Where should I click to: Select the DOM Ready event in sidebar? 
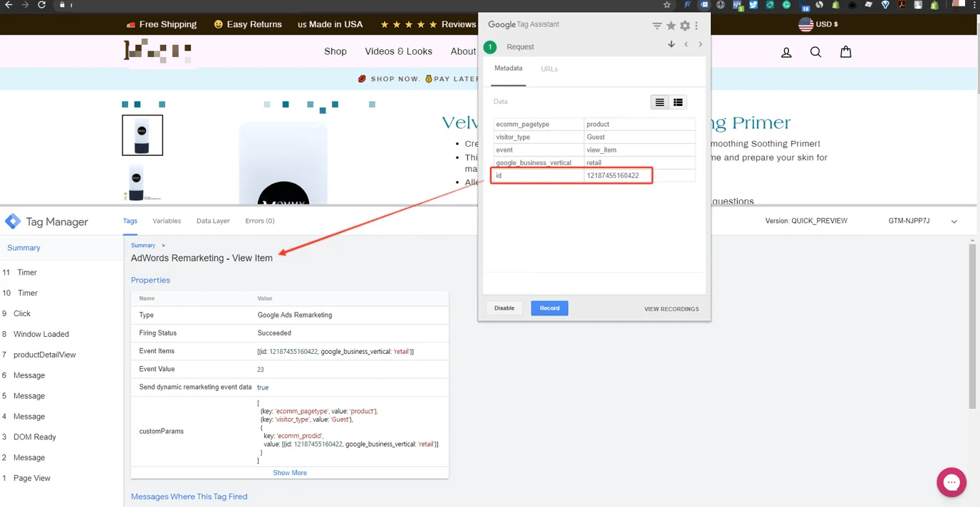(x=35, y=437)
